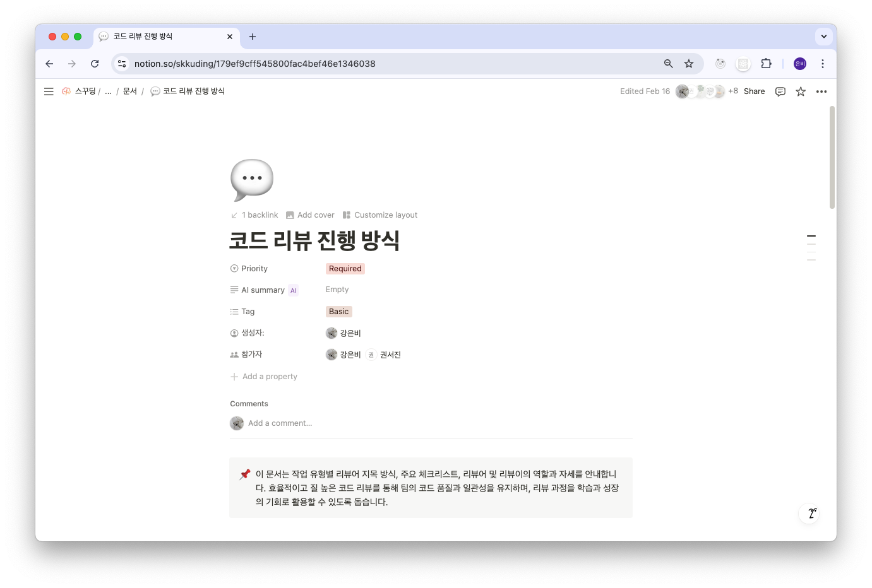Click the Share button

[754, 91]
